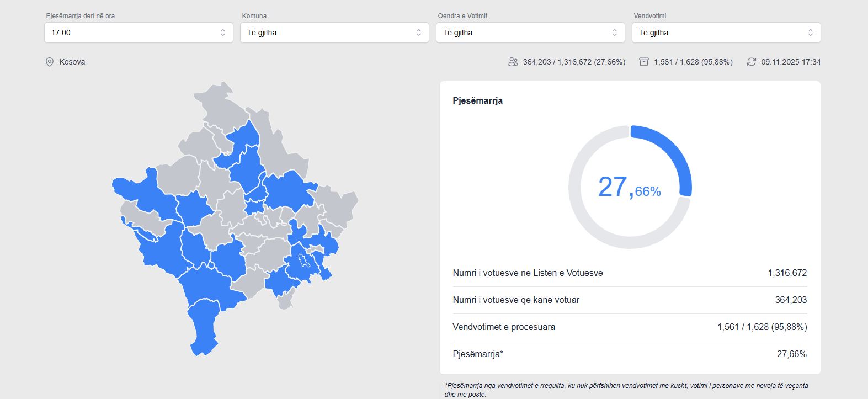Image resolution: width=868 pixels, height=399 pixels.
Task: Click the Kosova location label
Action: tap(72, 62)
